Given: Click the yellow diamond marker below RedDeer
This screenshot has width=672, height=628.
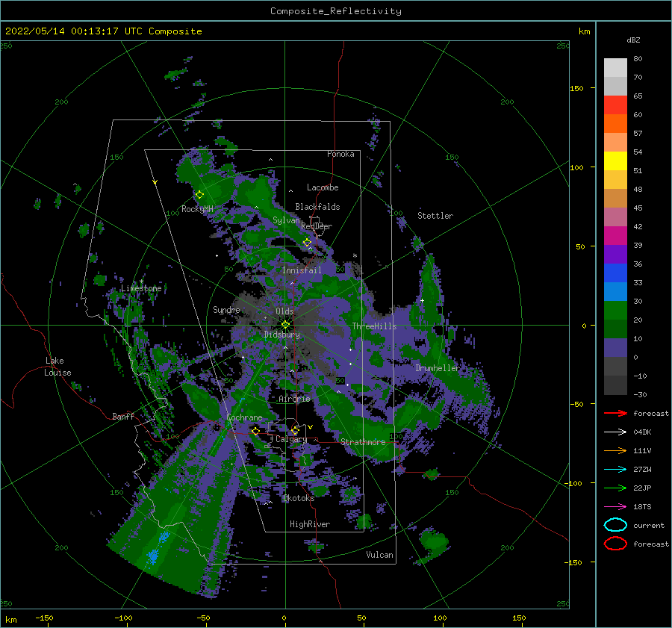Looking at the screenshot, I should point(307,243).
